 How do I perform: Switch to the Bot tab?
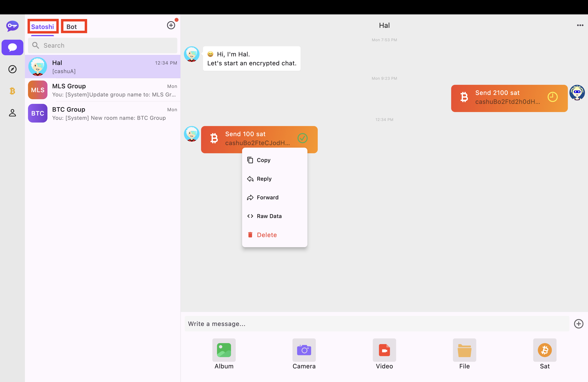(x=72, y=27)
